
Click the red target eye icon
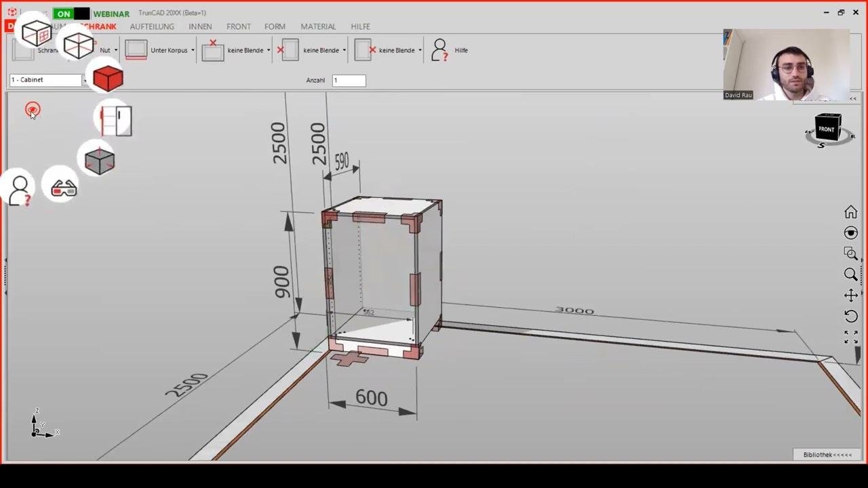pos(33,109)
